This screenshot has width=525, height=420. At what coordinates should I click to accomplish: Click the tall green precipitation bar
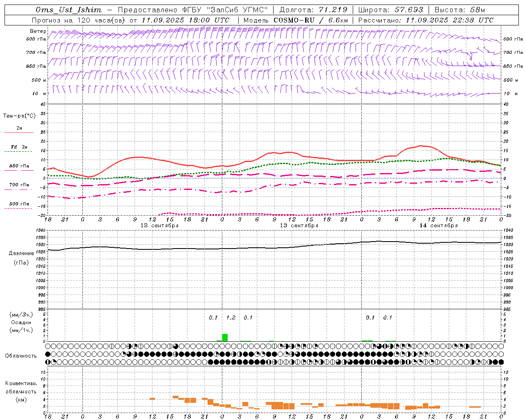coord(225,338)
